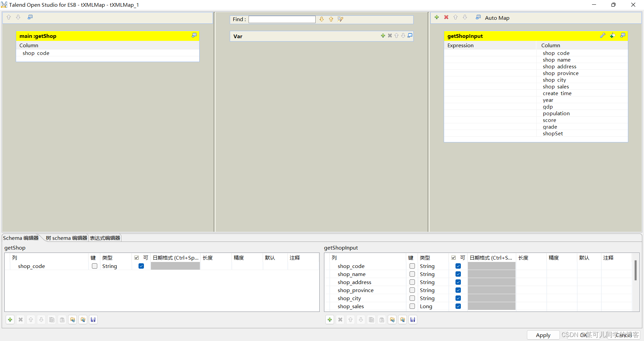This screenshot has width=644, height=341.
Task: Save getShopInput schema disk icon
Action: (413, 320)
